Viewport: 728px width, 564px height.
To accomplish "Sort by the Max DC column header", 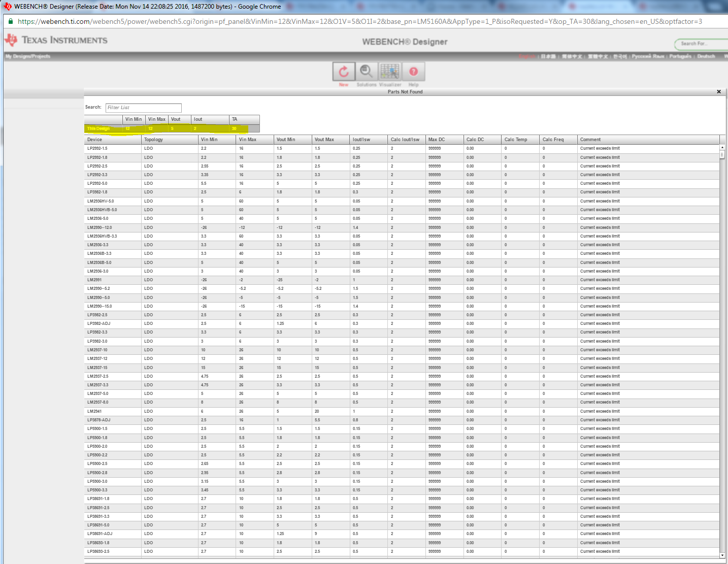I will tap(445, 140).
